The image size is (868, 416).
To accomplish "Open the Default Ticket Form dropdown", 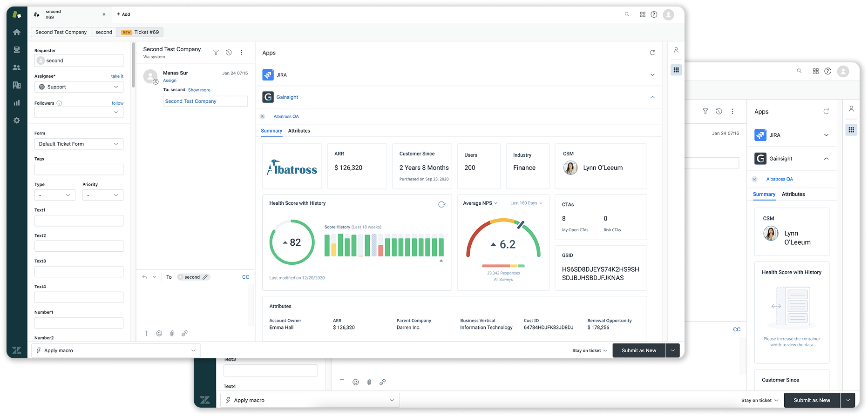I will point(79,144).
